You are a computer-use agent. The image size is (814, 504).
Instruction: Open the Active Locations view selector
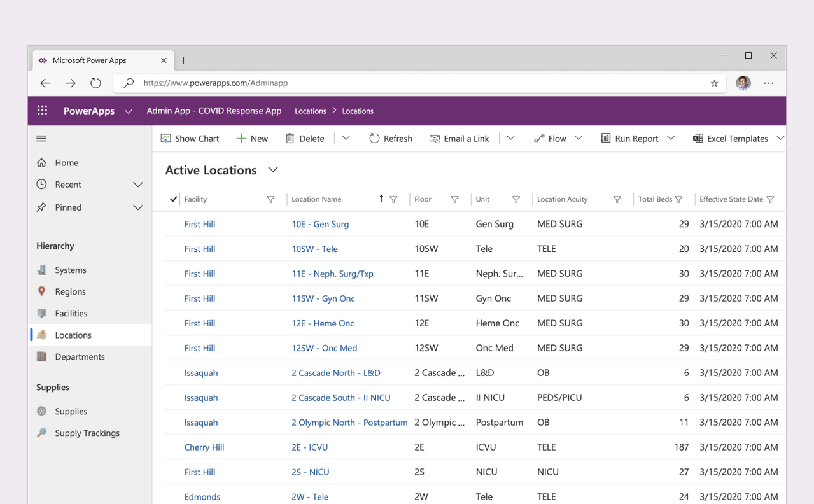[x=272, y=170]
